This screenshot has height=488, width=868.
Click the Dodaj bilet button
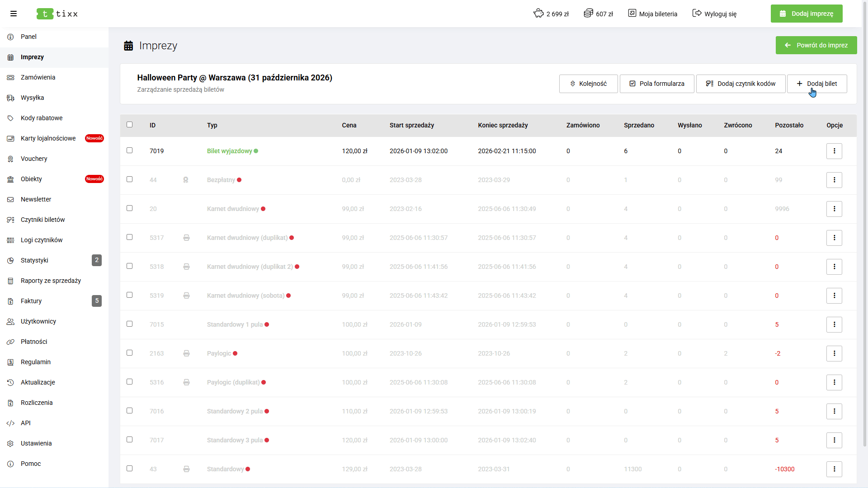click(x=817, y=84)
